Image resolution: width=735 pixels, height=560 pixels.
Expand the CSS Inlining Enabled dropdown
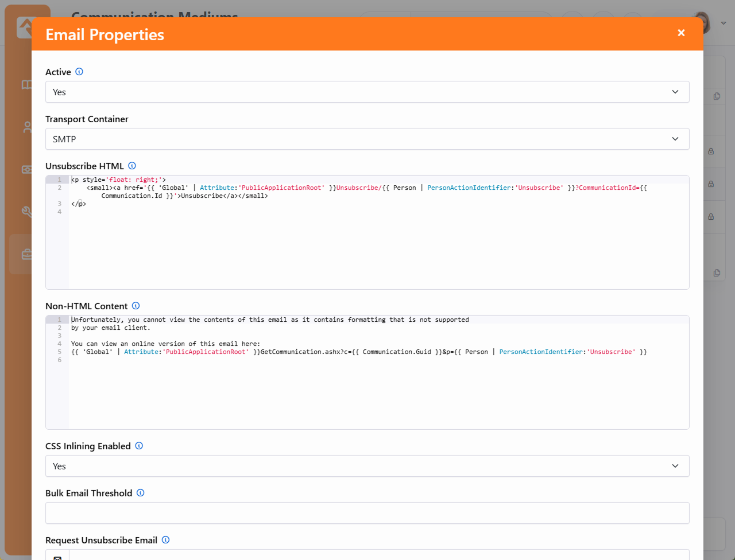coord(367,466)
